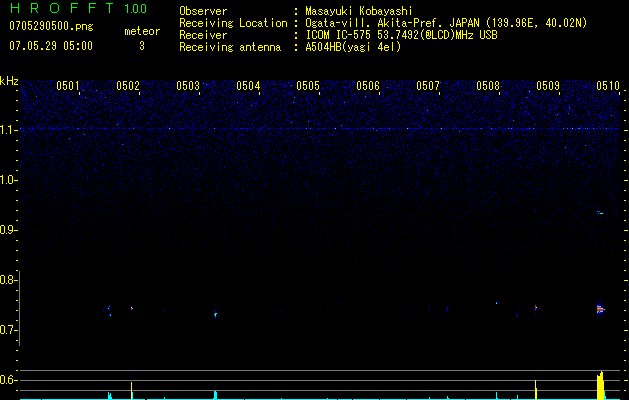Select the filename 0705290500.png
Viewport: 629px width, 400px height.
51,27
